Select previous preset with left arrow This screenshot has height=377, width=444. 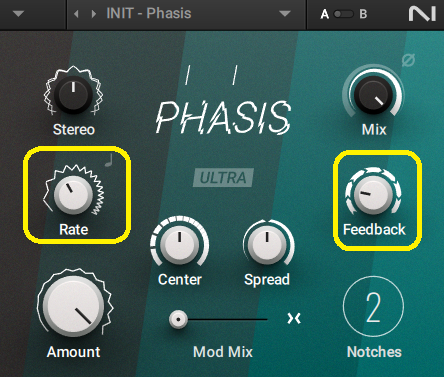point(76,14)
